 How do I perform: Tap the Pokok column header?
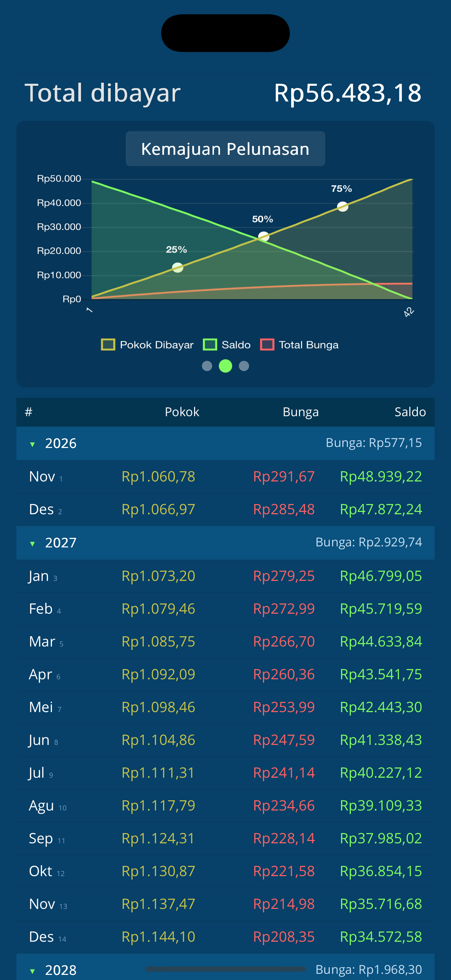pyautogui.click(x=182, y=412)
